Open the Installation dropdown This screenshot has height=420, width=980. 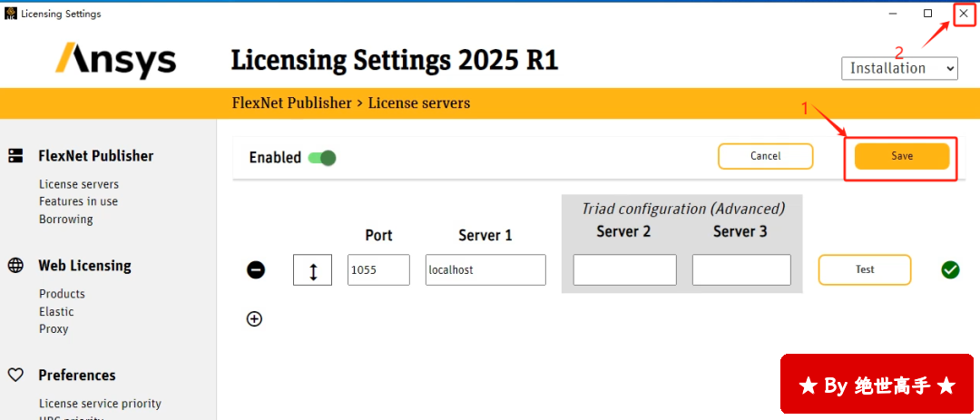click(899, 68)
